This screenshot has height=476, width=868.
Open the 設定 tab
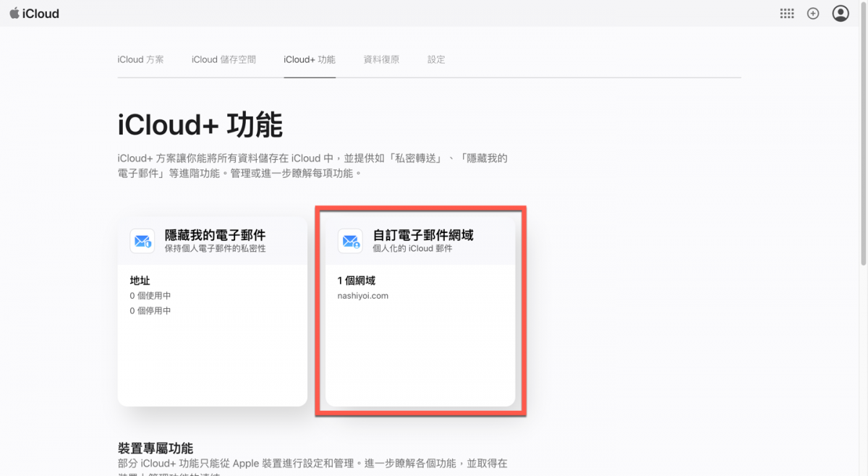pyautogui.click(x=436, y=59)
